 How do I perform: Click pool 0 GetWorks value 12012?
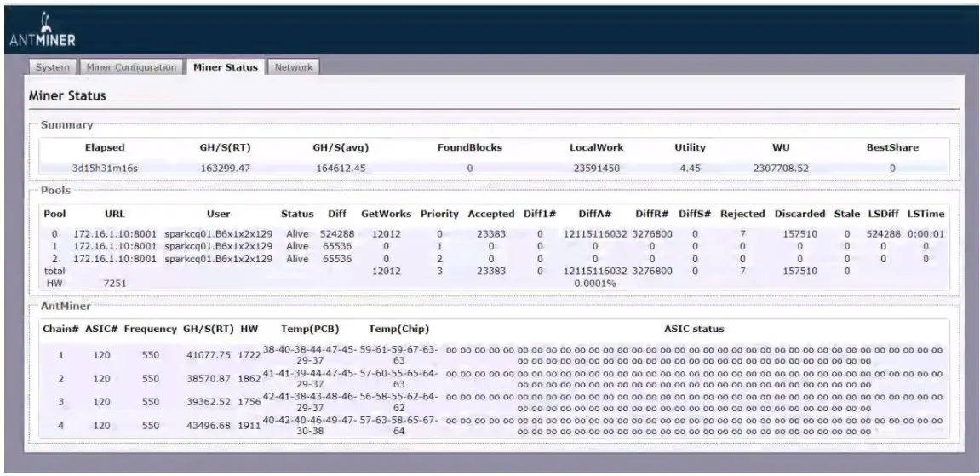386,233
